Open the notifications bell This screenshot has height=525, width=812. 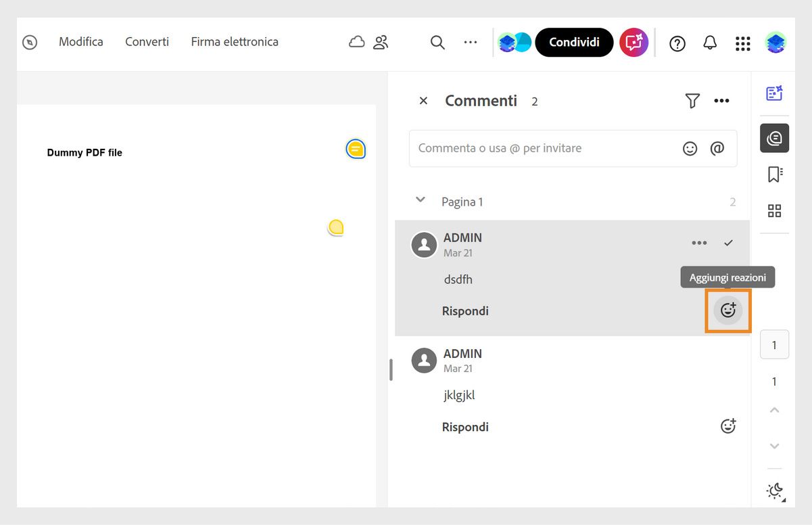710,43
